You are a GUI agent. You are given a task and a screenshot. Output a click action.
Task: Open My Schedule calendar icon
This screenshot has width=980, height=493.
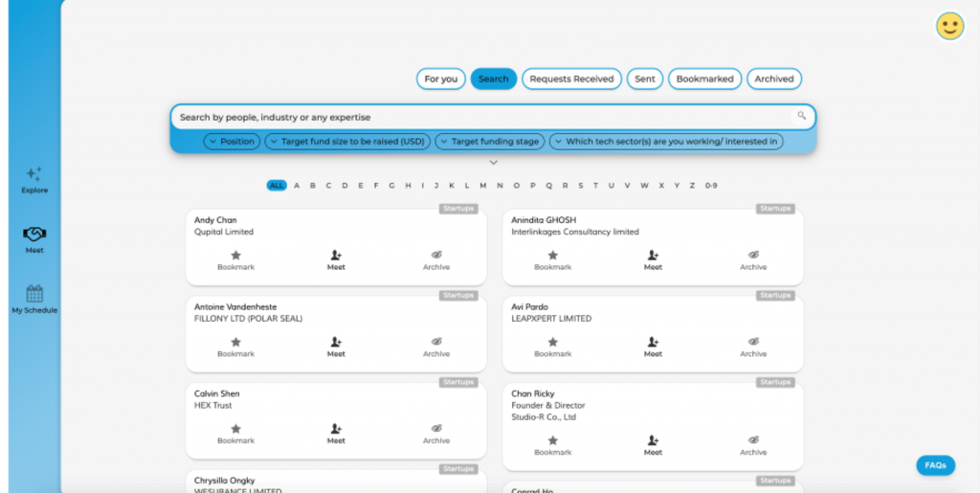[x=34, y=294]
